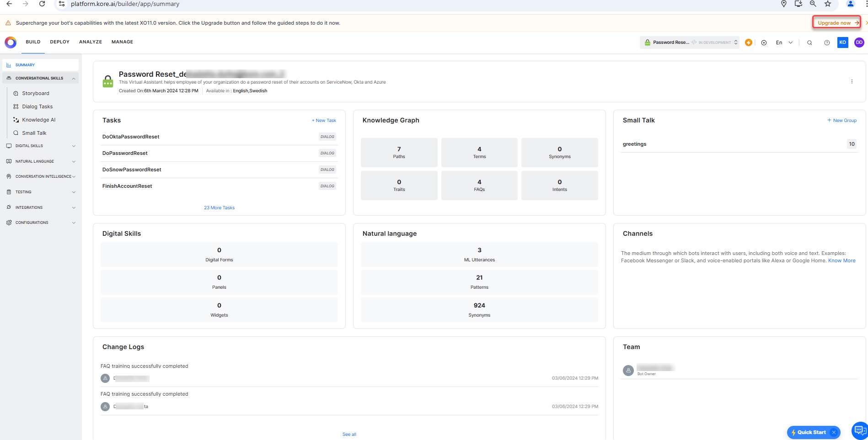The height and width of the screenshot is (440, 868).
Task: Open the En language dropdown
Action: tap(784, 42)
